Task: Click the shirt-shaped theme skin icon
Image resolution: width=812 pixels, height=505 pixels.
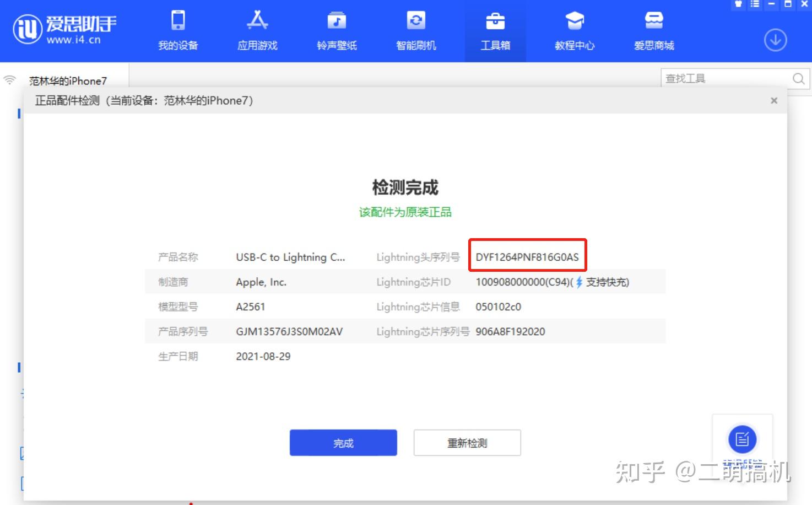Action: [738, 4]
